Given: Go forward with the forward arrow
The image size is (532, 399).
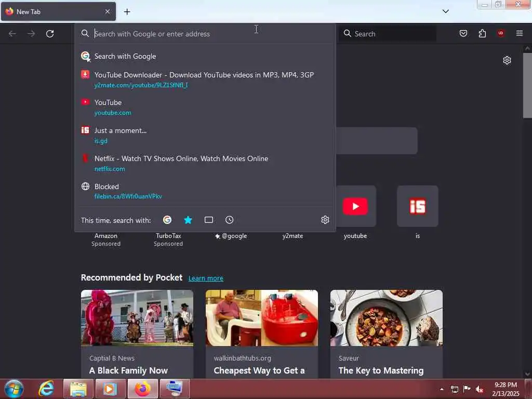Looking at the screenshot, I should [x=31, y=34].
